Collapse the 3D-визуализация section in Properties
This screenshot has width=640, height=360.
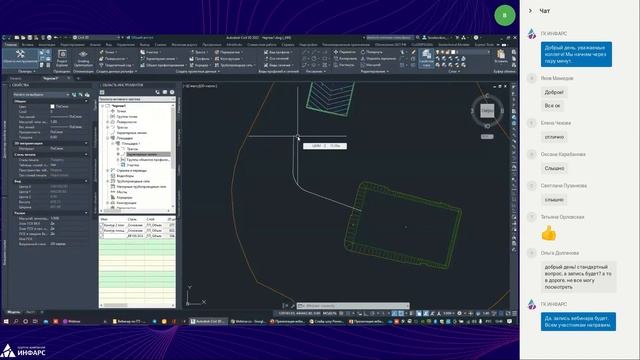[86, 143]
